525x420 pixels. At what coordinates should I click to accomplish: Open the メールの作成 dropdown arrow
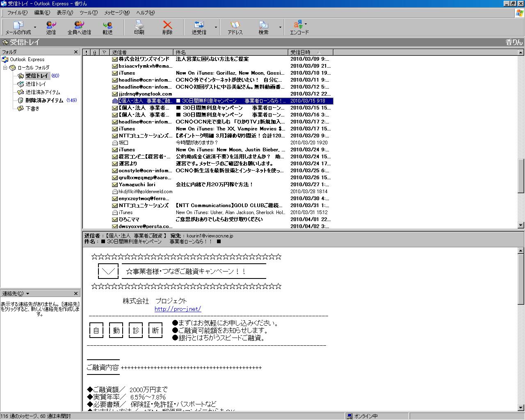click(35, 27)
